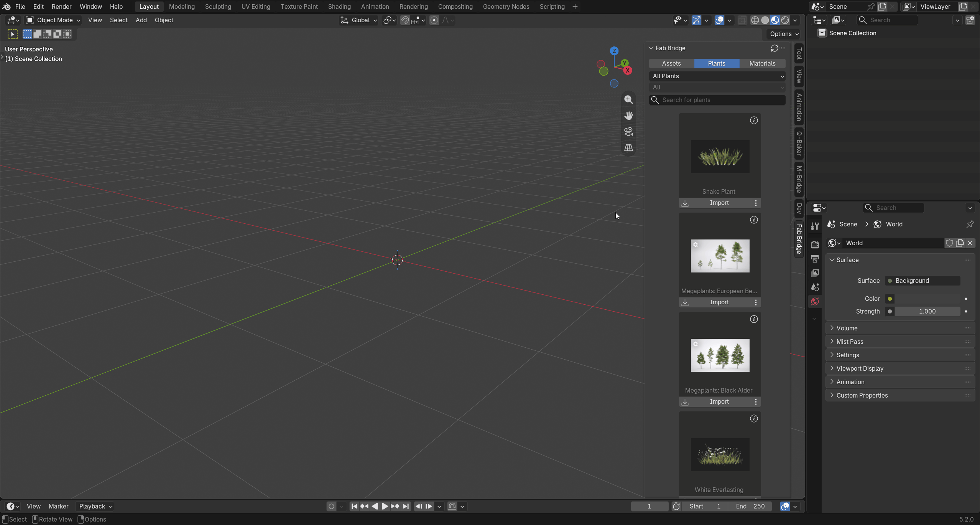Click the Select Box tool icon
980x525 pixels.
(12, 34)
